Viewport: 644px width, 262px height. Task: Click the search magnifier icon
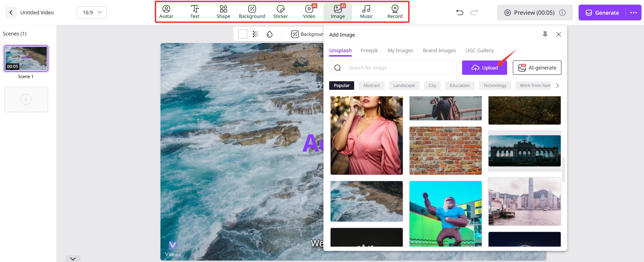coord(337,68)
